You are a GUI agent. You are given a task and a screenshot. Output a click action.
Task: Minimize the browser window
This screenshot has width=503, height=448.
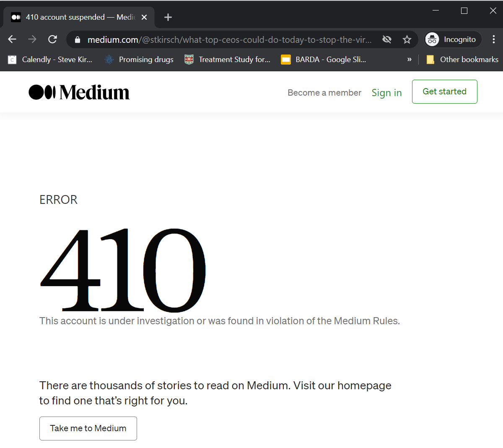[436, 10]
